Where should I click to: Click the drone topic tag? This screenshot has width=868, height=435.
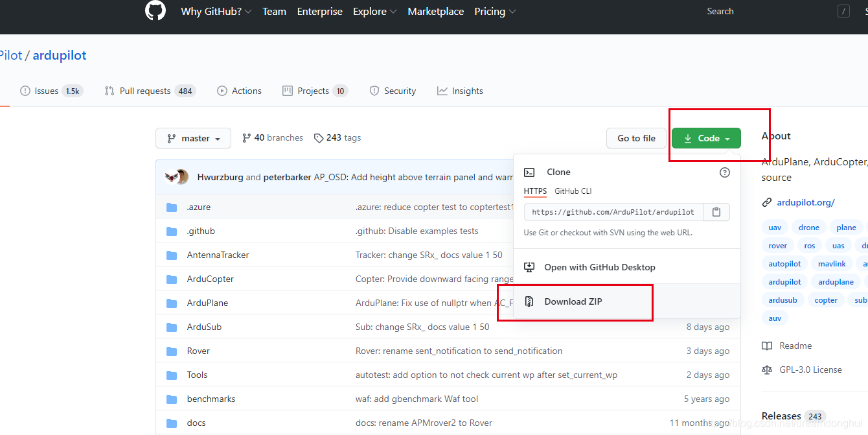pyautogui.click(x=809, y=228)
